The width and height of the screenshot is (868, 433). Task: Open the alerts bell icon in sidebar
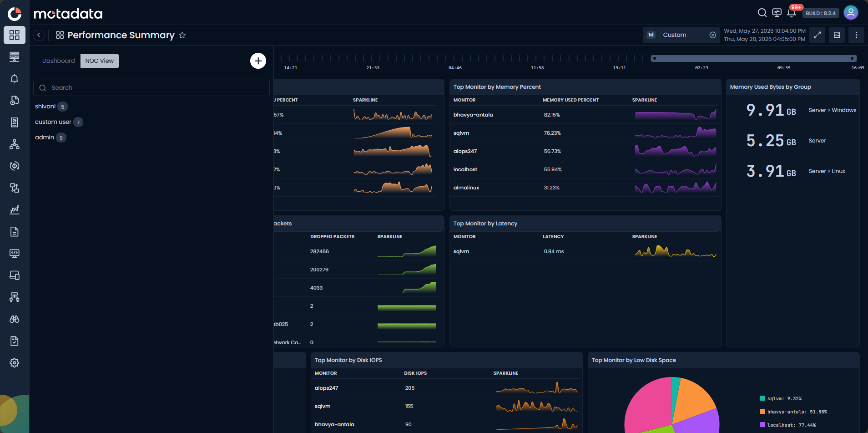tap(15, 79)
